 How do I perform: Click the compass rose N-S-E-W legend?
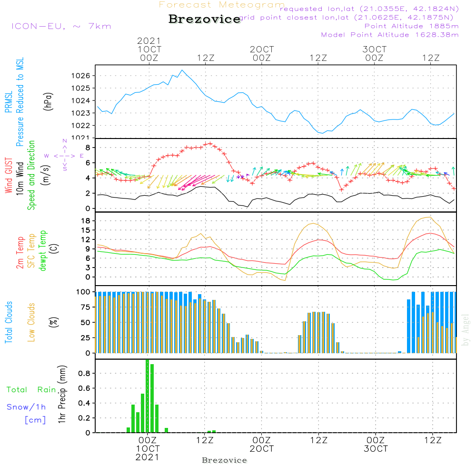64,156
